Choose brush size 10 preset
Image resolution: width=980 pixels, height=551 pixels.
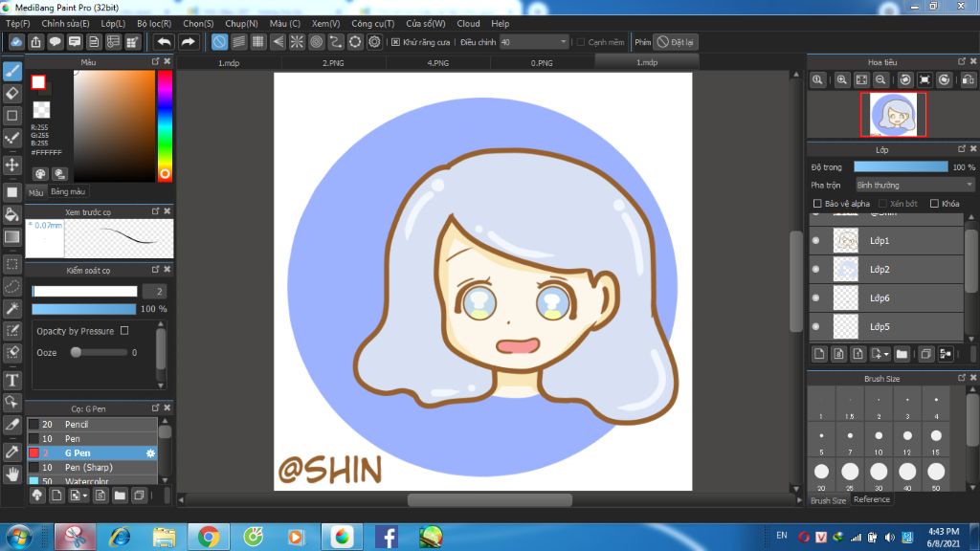tap(879, 441)
